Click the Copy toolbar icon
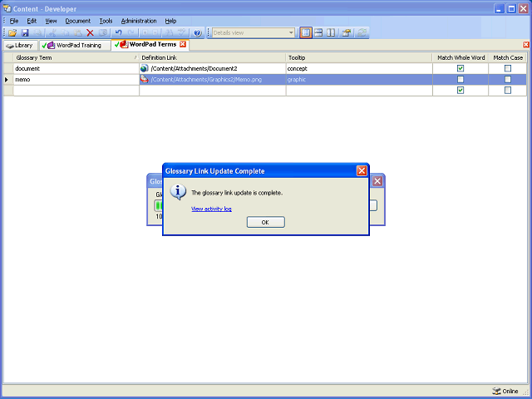Screen dimensions: 532x399 point(65,33)
